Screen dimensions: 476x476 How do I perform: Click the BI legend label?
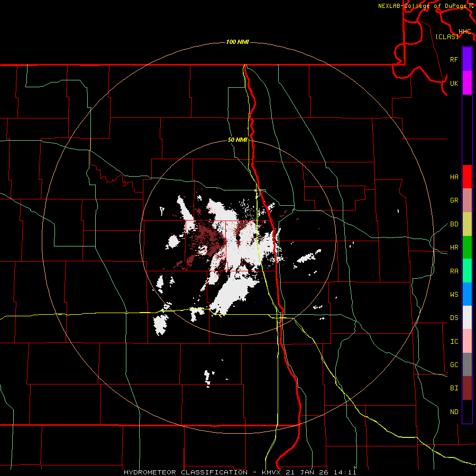(454, 388)
